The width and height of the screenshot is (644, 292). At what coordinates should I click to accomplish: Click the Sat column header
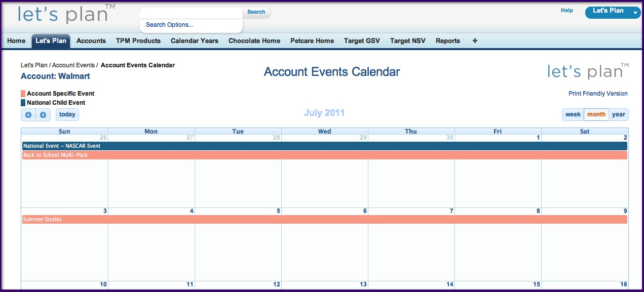pos(585,131)
